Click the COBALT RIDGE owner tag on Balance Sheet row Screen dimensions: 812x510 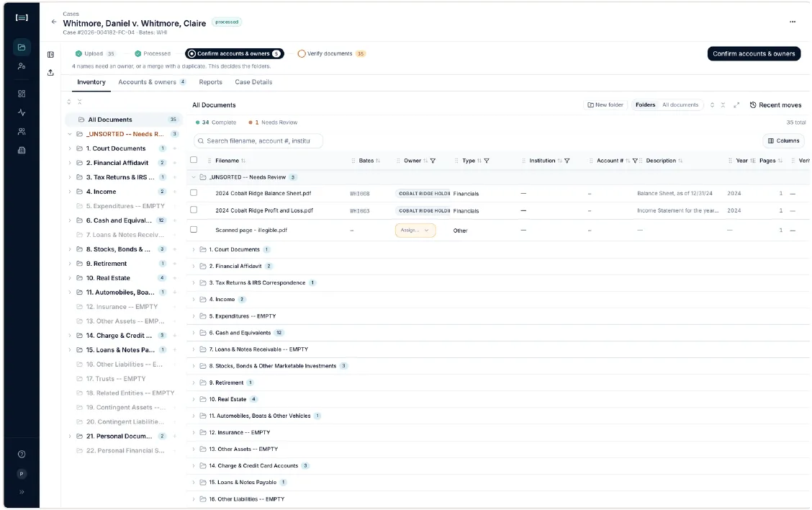[x=423, y=194]
